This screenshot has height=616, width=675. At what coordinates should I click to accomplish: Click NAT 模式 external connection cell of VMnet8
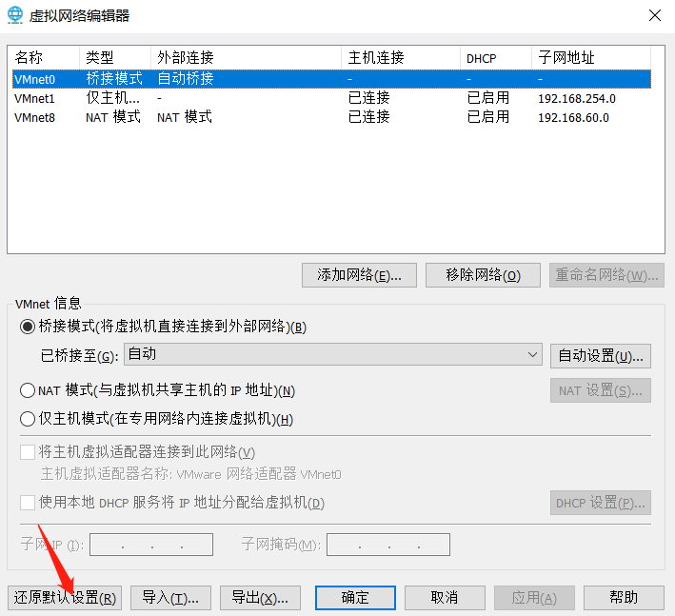(x=185, y=117)
